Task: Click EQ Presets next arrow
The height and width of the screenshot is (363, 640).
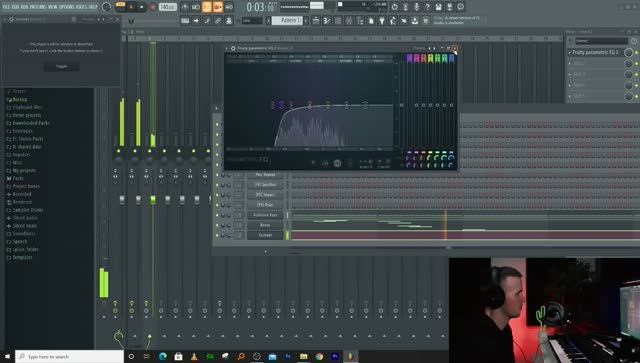Action: point(435,48)
